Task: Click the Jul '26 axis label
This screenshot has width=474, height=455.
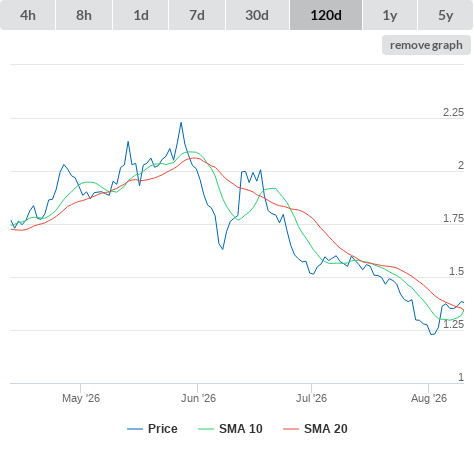Action: [312, 398]
